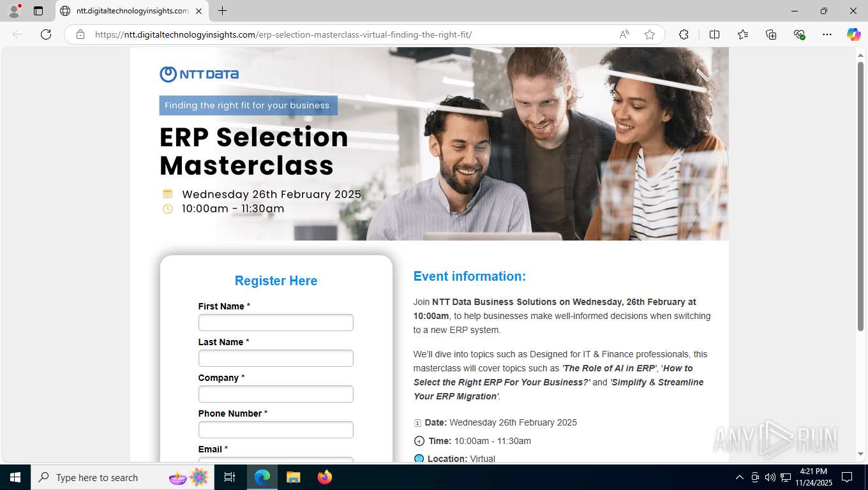Open Copilot sidebar

tap(853, 34)
